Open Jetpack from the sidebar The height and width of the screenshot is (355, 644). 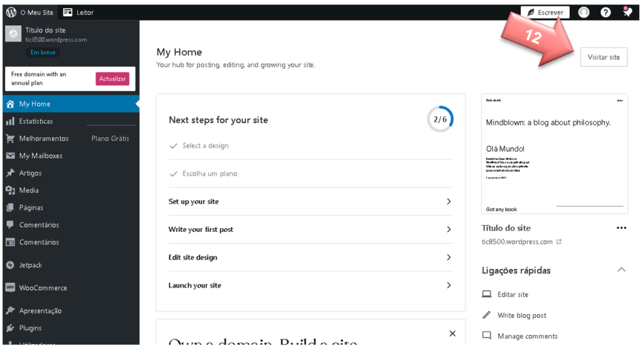pos(30,265)
